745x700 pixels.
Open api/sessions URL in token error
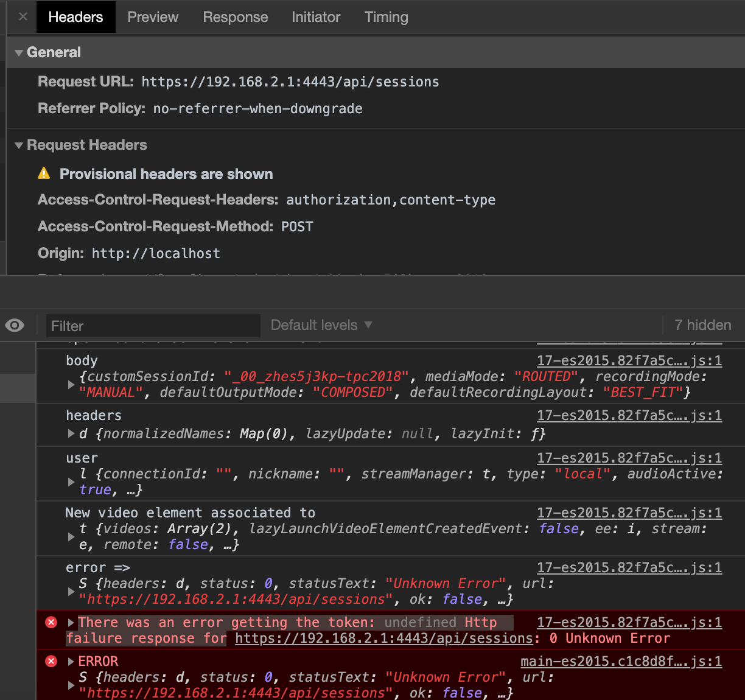click(x=385, y=639)
